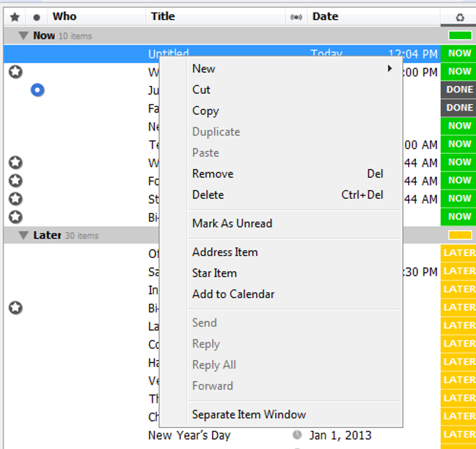Click the LATER badge on the 'Of' row
476x449 pixels.
pos(458,253)
